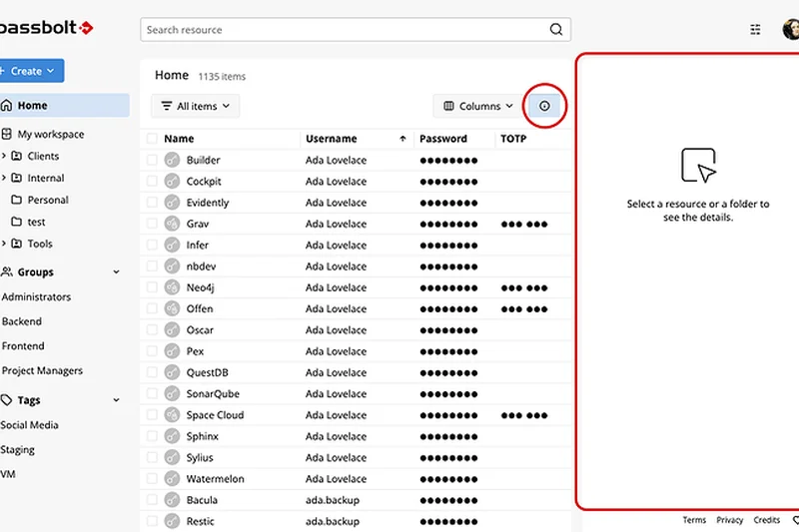Open the Columns dropdown
This screenshot has width=799, height=532.
tap(478, 106)
